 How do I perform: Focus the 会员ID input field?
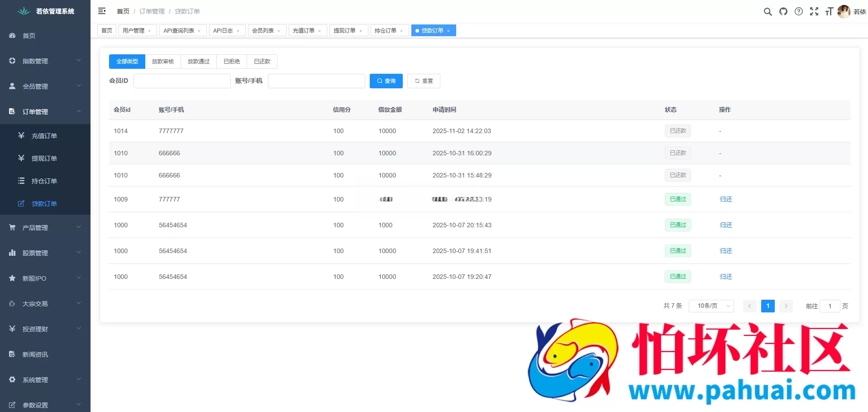pos(182,81)
